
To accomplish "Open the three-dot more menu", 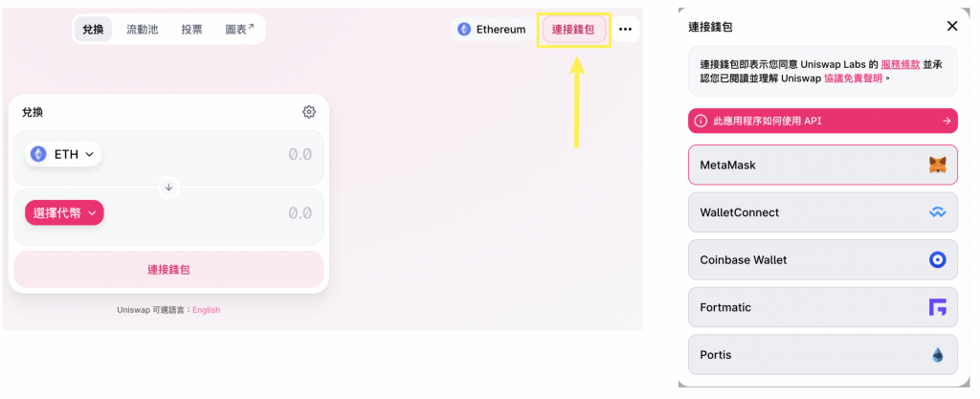I will point(625,30).
